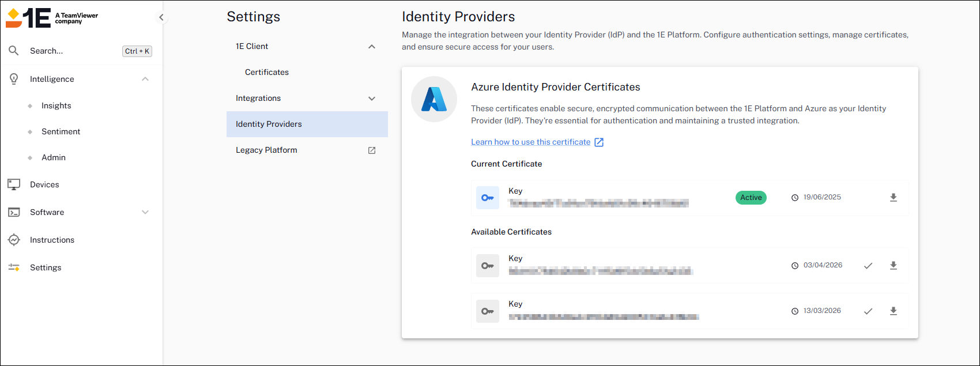980x366 pixels.
Task: Download the active current certificate
Action: tap(893, 198)
